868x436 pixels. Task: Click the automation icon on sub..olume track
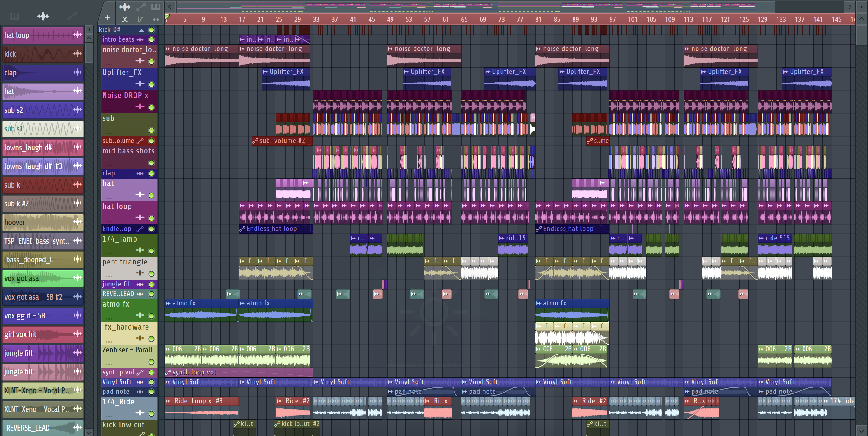click(140, 141)
